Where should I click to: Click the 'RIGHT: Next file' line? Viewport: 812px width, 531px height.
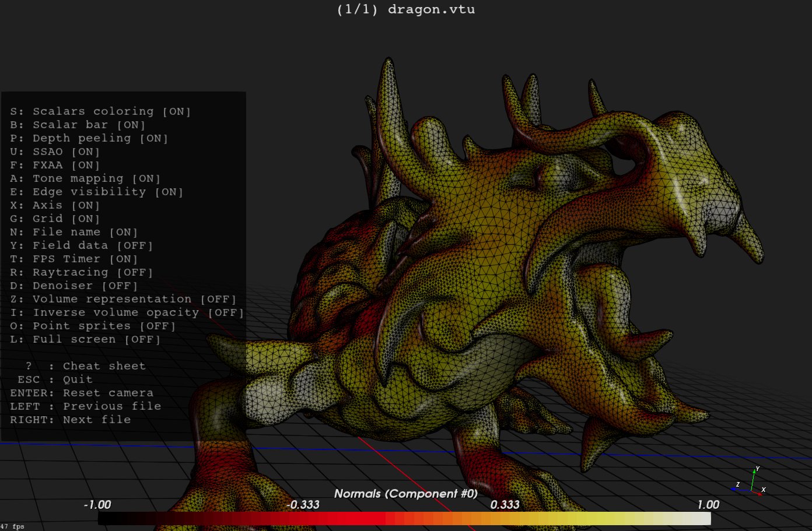coord(70,420)
